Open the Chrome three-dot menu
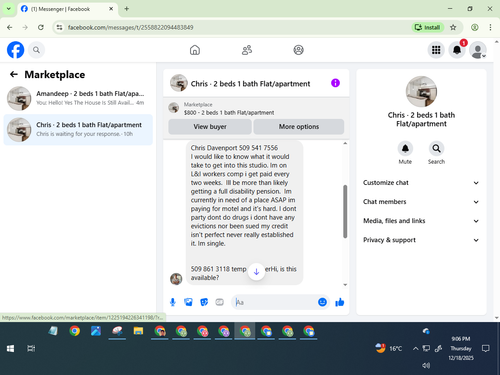 (490, 27)
